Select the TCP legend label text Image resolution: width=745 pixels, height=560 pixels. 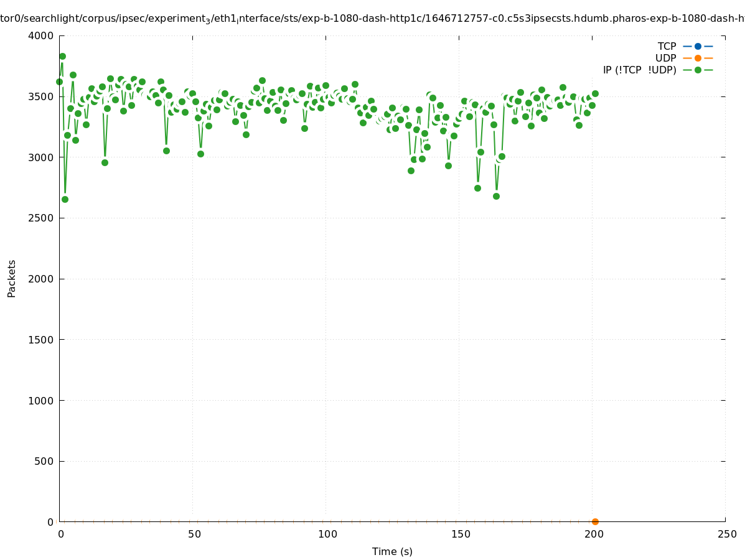coord(667,46)
